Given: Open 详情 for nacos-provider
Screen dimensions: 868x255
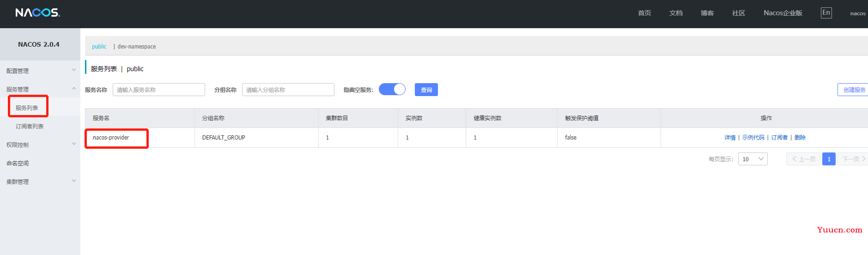Looking at the screenshot, I should [730, 138].
